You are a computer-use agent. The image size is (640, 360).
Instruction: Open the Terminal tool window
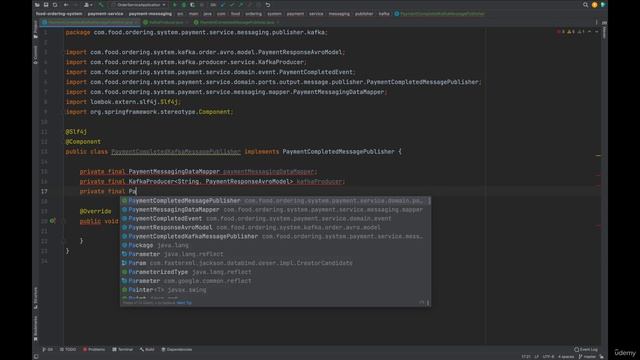click(122, 349)
